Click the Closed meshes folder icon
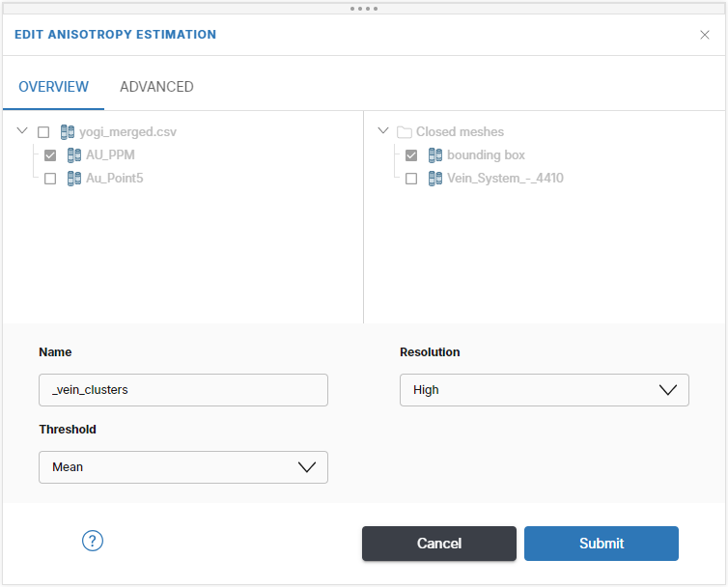Screen dimensions: 728x587 tap(405, 132)
